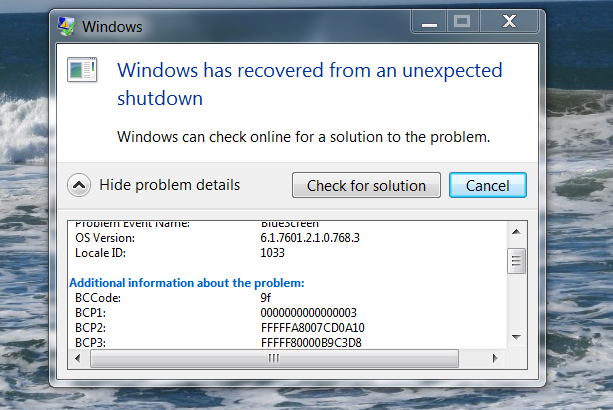Click the horizontal scrollbar thumb
613x410 pixels.
[x=274, y=358]
